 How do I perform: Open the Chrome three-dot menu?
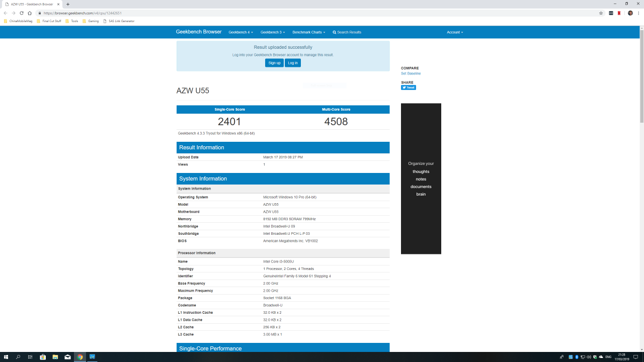click(x=638, y=13)
